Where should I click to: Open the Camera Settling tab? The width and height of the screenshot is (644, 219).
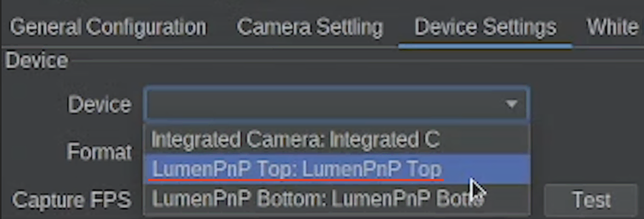tap(310, 27)
